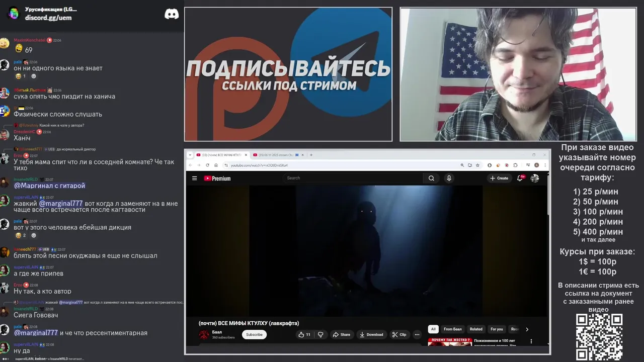Viewport: 644px width, 362px height.
Task: Open a new browser tab
Action: (311, 155)
